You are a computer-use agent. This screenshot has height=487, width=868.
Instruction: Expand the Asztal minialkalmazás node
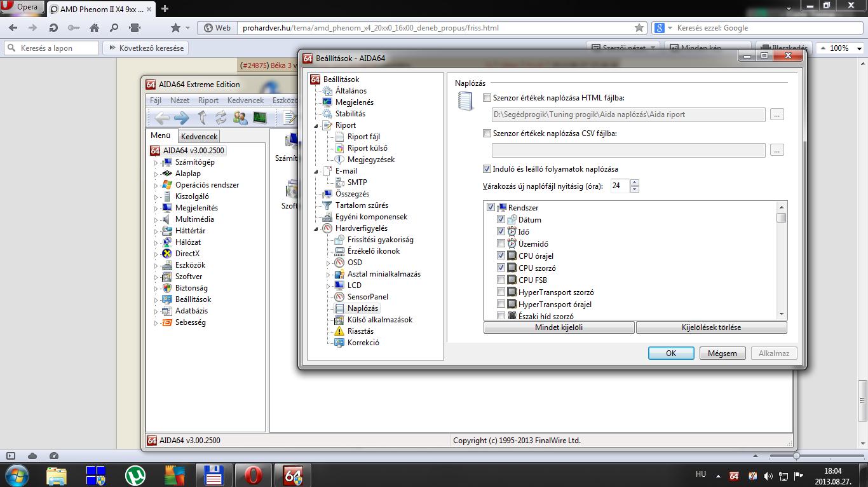329,274
